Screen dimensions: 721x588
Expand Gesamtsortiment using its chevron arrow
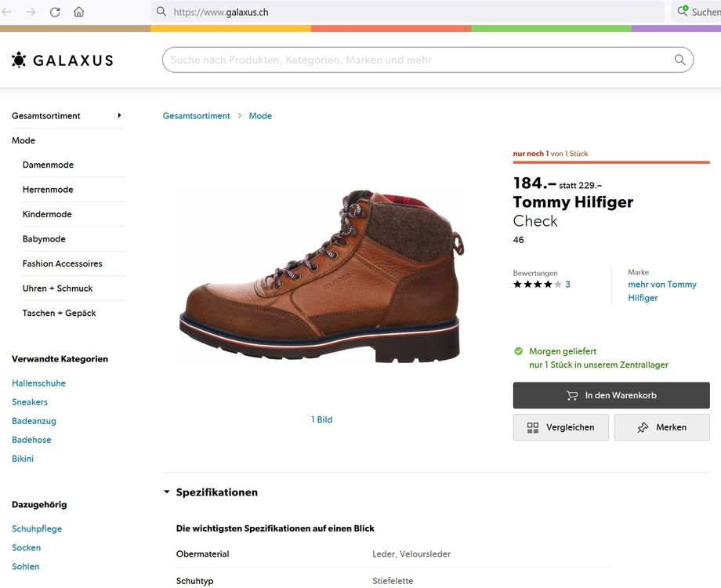[119, 115]
